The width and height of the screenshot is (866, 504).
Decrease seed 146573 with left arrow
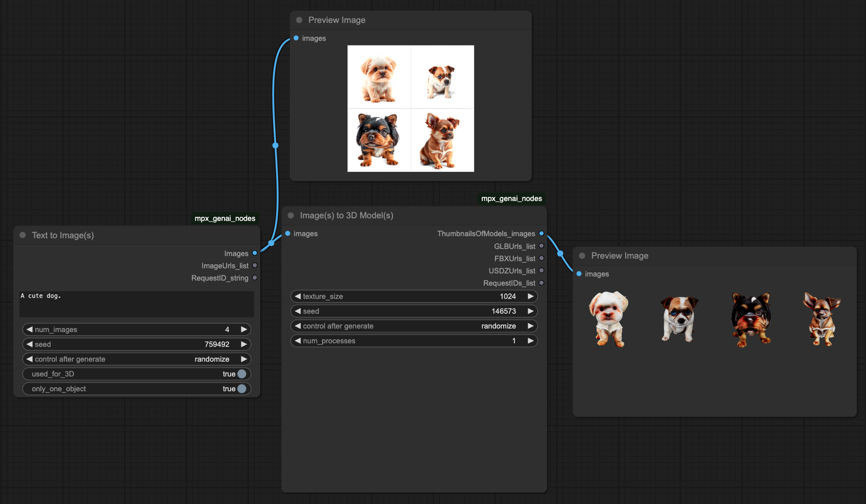pyautogui.click(x=298, y=311)
